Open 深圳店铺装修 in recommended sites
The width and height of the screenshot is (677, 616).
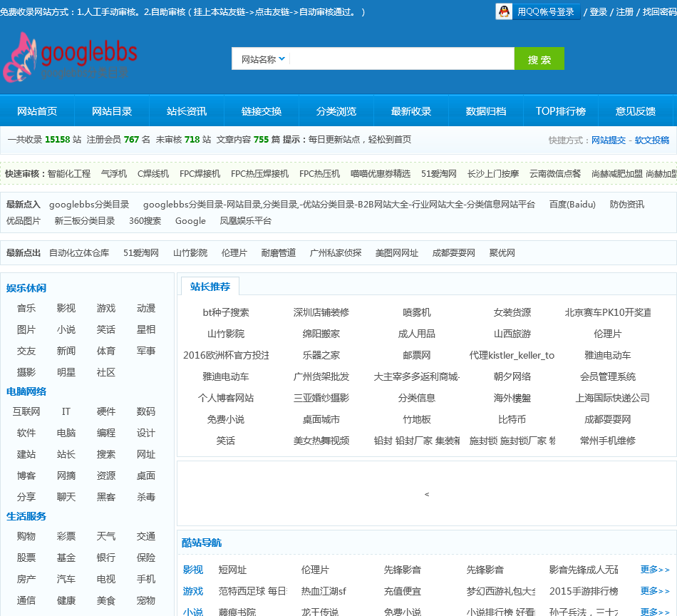(321, 312)
